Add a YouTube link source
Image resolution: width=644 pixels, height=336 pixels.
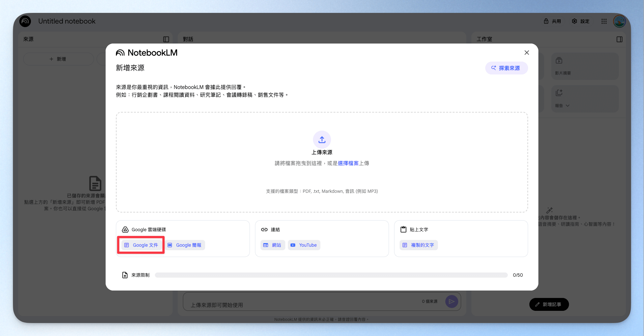point(304,245)
